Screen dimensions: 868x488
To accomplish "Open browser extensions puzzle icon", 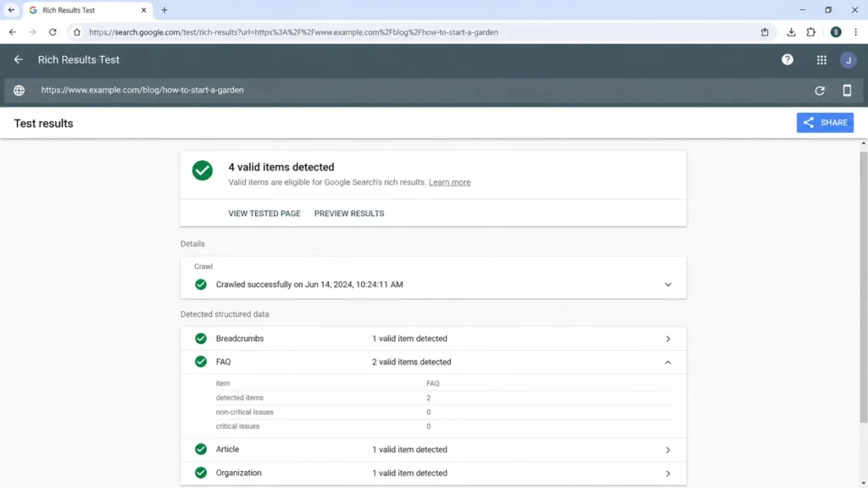I will click(811, 32).
